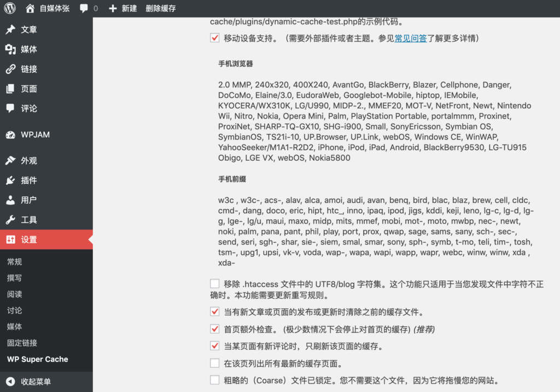Toggle 首页额外检查 checkbox
Viewport: 560px width, 392px height.
(x=214, y=329)
